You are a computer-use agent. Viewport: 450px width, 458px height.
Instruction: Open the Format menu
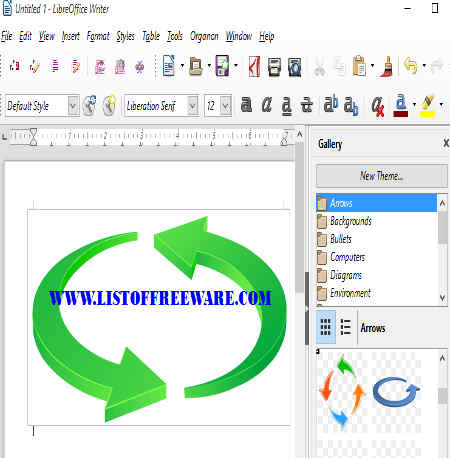click(98, 36)
